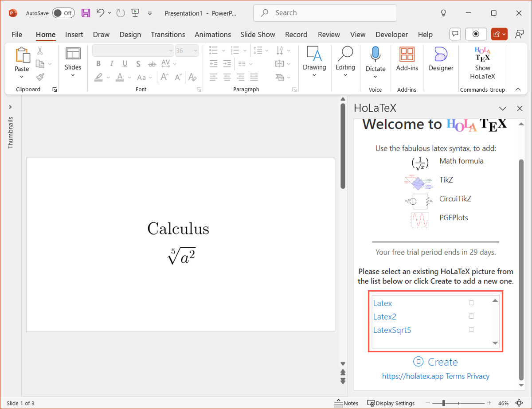The image size is (532, 409).
Task: Click Clear All Formatting icon
Action: click(x=192, y=77)
